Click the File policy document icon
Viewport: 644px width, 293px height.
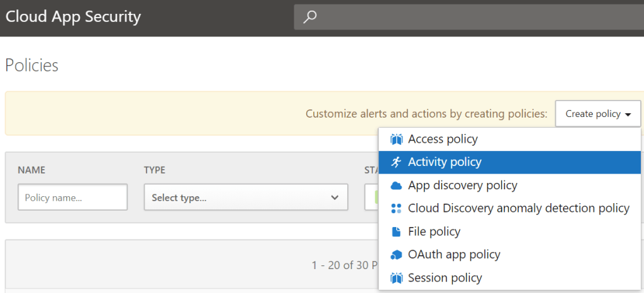point(396,231)
